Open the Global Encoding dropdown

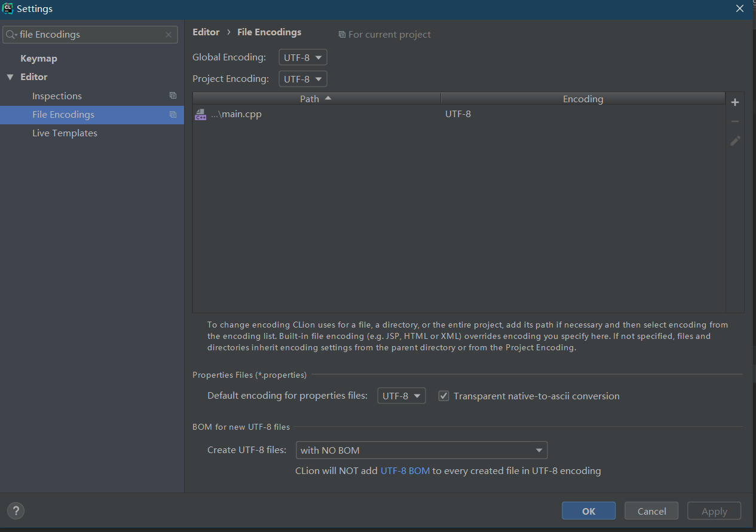pos(303,57)
